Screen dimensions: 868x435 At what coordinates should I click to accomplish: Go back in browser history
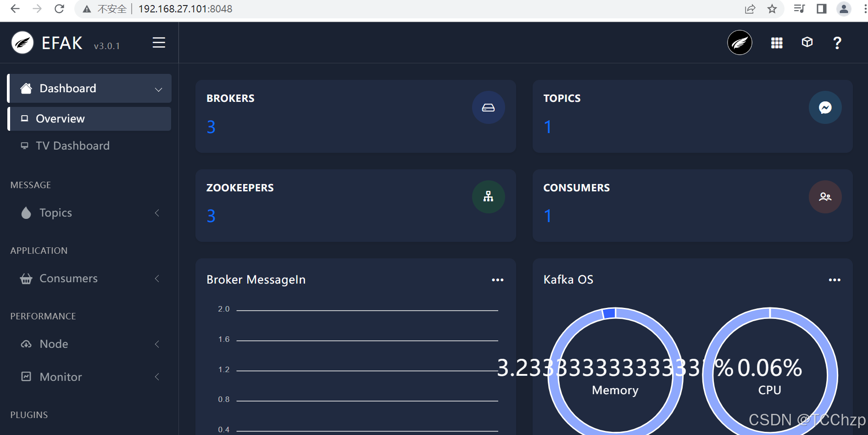(15, 9)
